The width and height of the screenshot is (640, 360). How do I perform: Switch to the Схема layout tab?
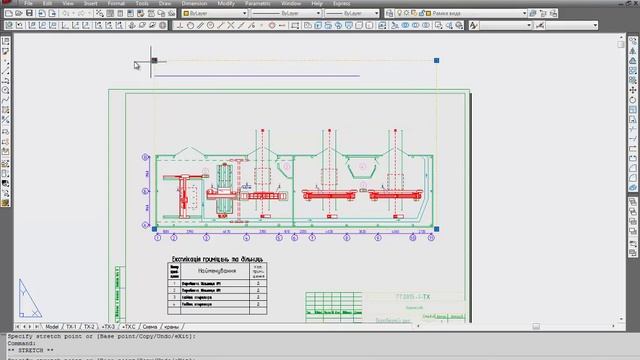pos(150,327)
